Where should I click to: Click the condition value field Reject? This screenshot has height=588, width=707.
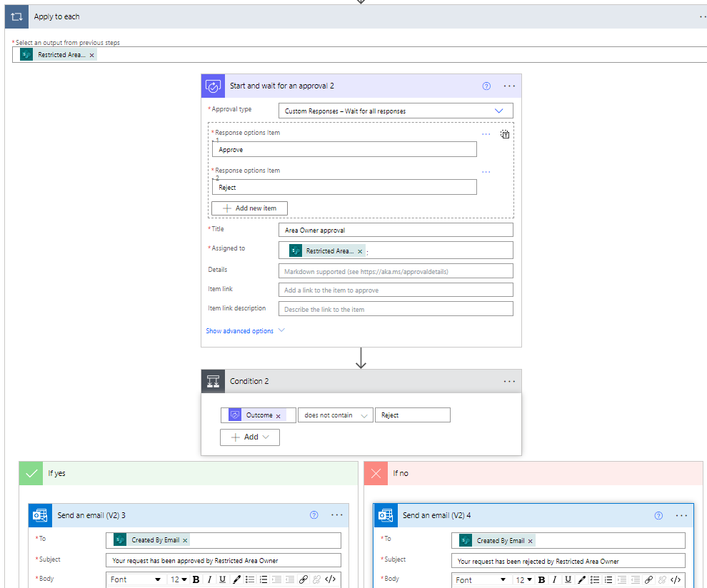point(413,415)
